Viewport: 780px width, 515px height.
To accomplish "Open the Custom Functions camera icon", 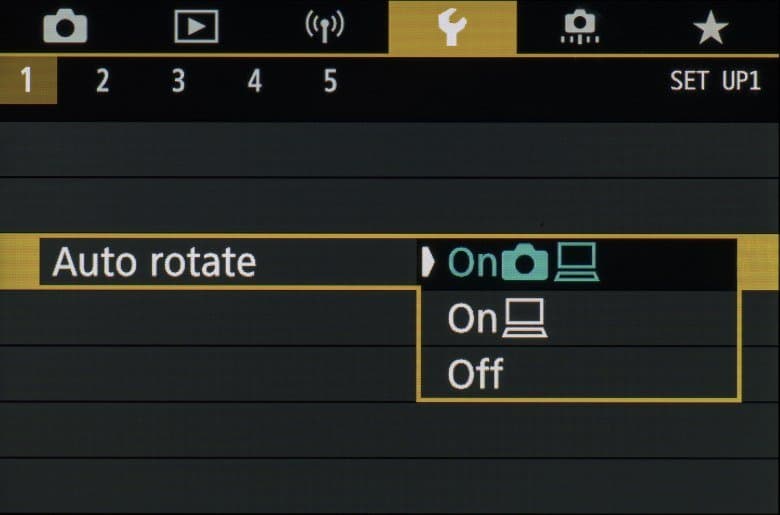I will coord(581,28).
